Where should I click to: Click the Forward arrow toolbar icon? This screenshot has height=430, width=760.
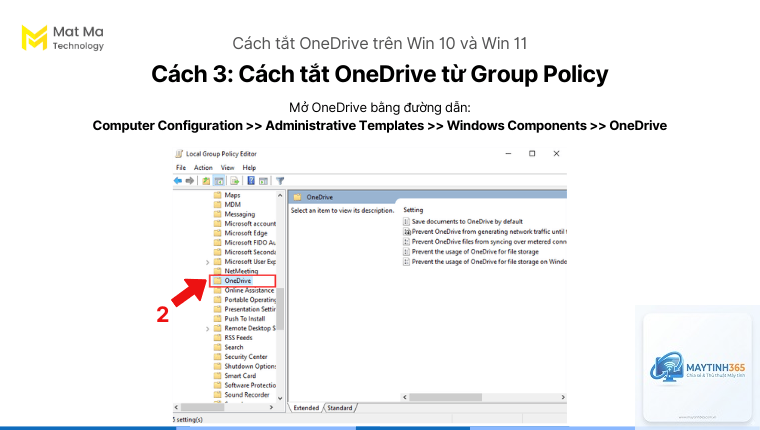point(190,181)
